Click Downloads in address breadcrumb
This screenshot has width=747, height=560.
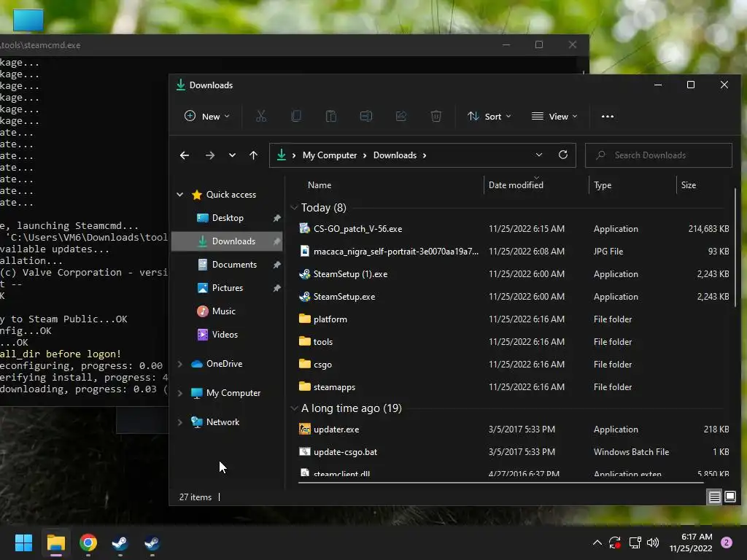point(395,155)
